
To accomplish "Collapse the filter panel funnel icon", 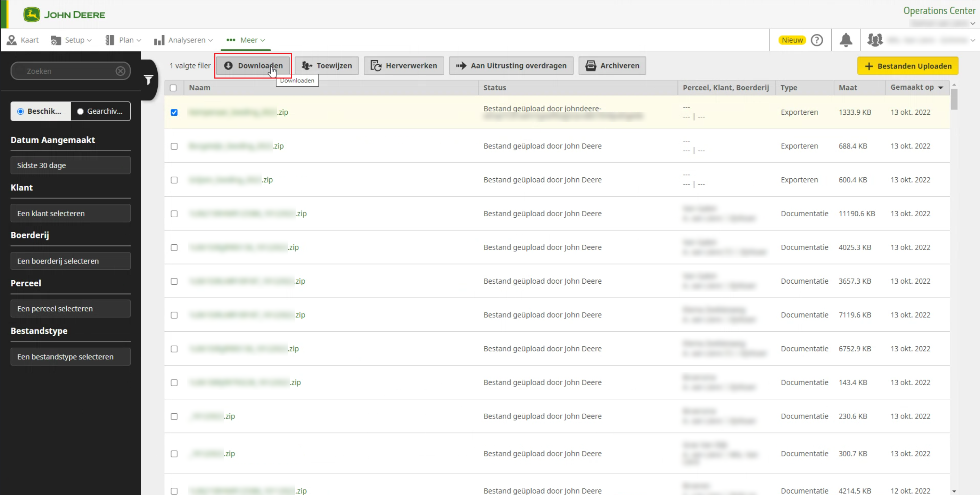I will [x=148, y=80].
